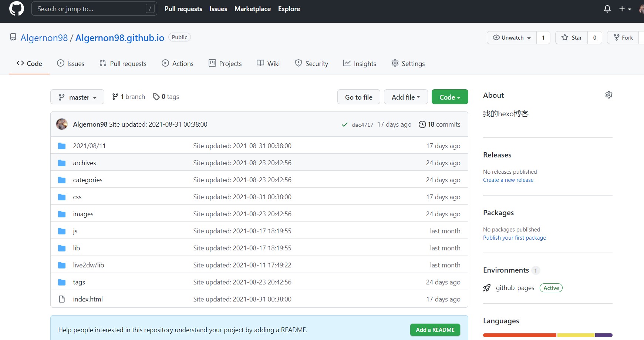644x340 pixels.
Task: Focus the Search or jump to field
Action: 94,9
